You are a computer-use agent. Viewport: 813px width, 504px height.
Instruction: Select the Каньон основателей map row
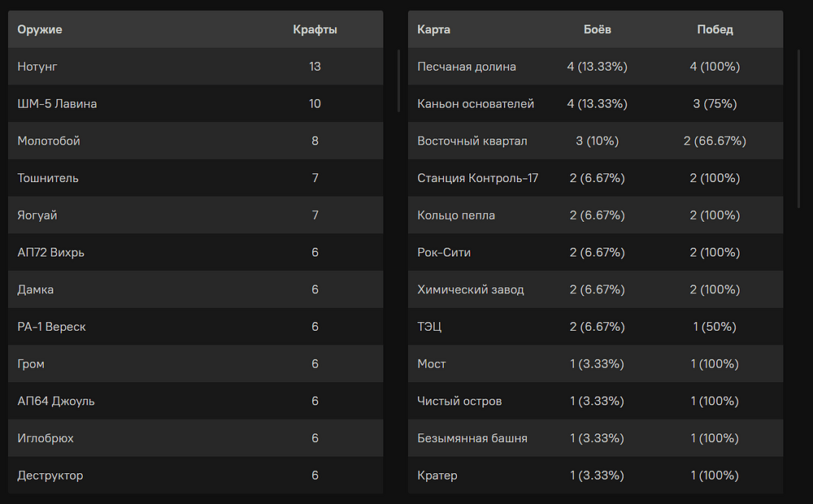click(x=595, y=104)
